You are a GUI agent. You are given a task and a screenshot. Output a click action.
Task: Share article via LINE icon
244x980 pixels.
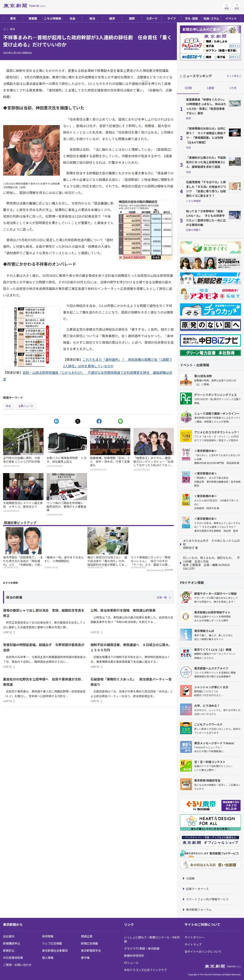121,421
